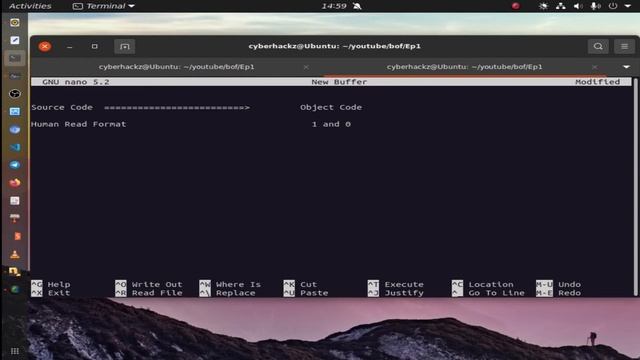Click the brightness sun icon in the top bar
The image size is (640, 360).
(x=543, y=6)
